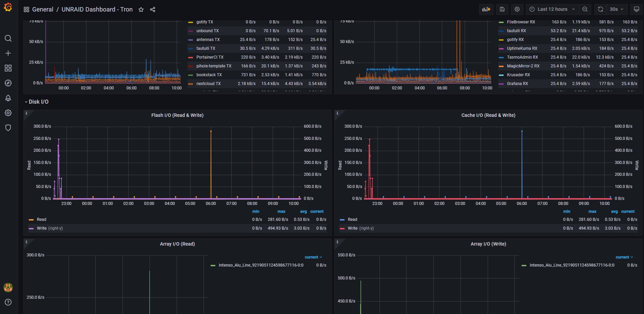The width and height of the screenshot is (644, 314).
Task: Refresh the dashboard now
Action: pyautogui.click(x=601, y=9)
